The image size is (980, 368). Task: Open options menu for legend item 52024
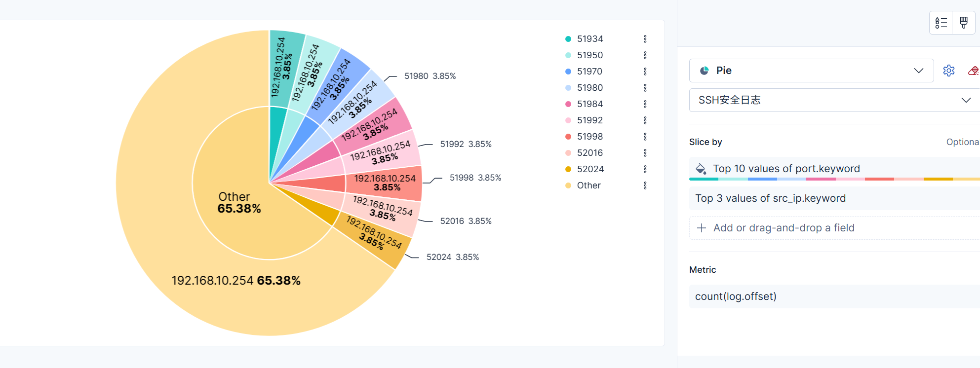click(x=645, y=169)
